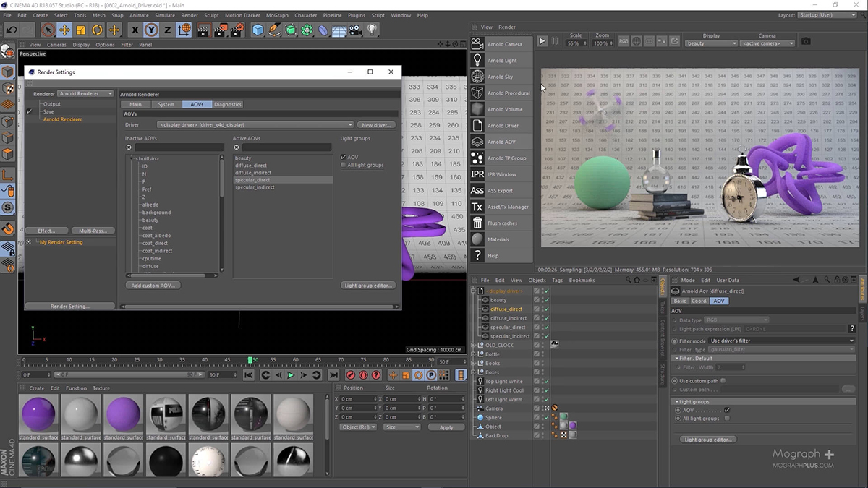The height and width of the screenshot is (488, 868).
Task: Click the snapshot camera icon in IPR window
Action: (x=806, y=42)
